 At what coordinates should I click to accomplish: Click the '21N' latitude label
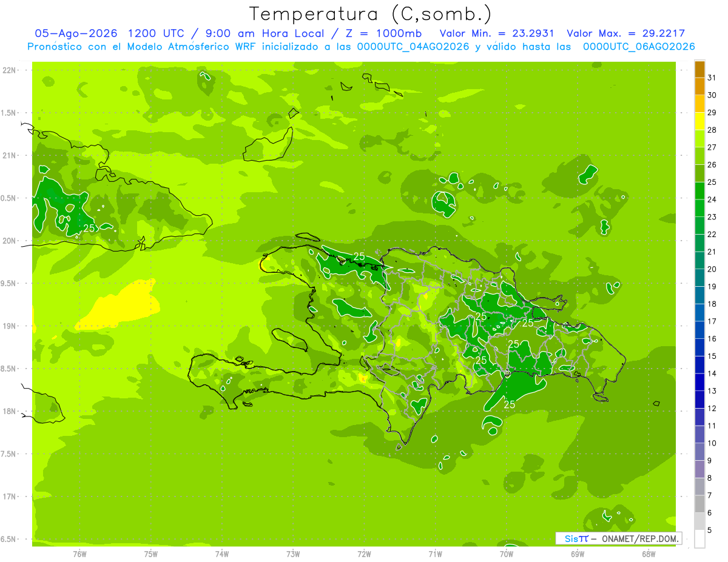pos(10,155)
